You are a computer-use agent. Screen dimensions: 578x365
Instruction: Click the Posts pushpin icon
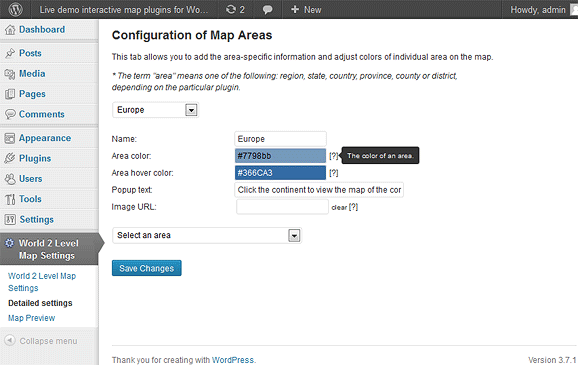(10, 53)
